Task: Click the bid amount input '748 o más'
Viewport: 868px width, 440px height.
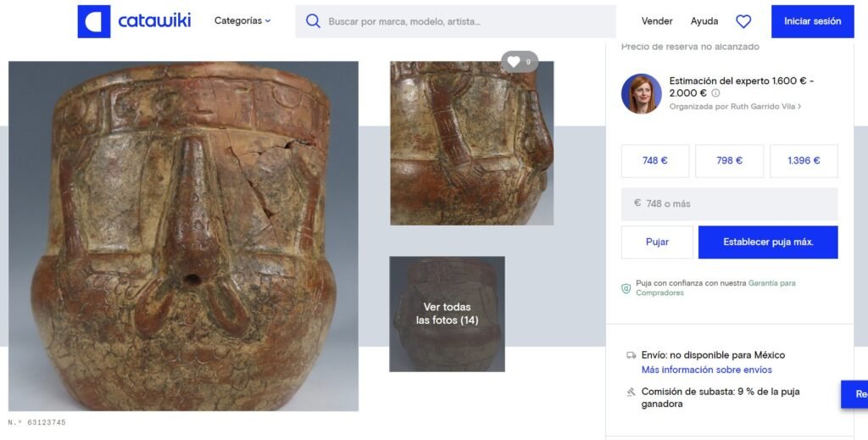Action: point(729,203)
